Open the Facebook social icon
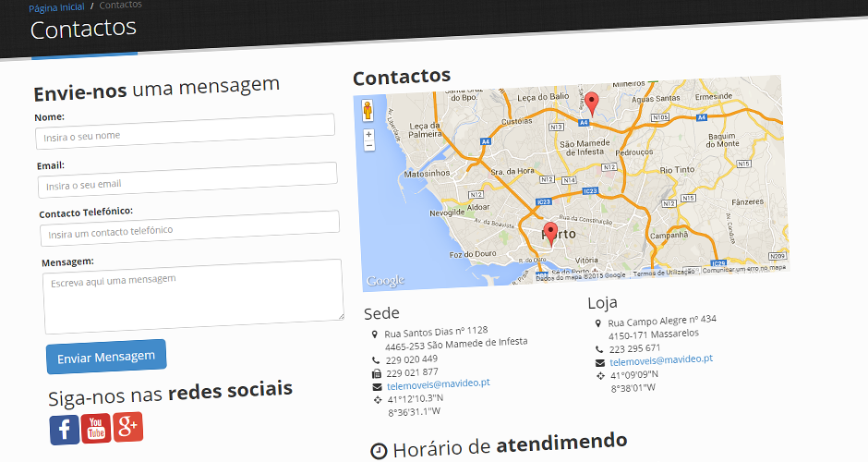868x462 pixels. click(x=65, y=430)
